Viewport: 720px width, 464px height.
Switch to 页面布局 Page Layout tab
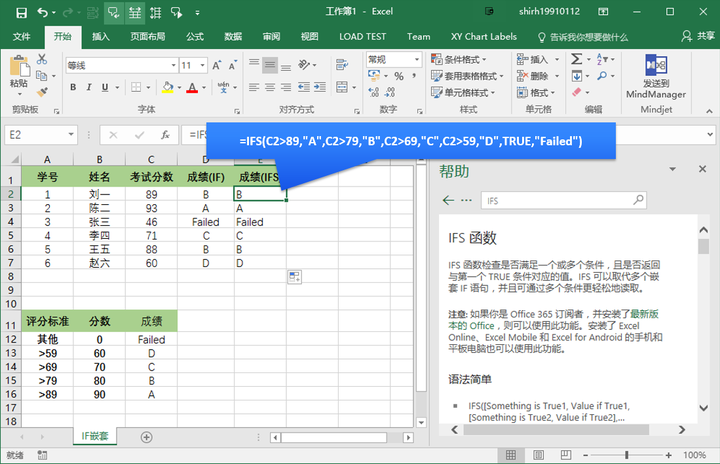(x=147, y=37)
